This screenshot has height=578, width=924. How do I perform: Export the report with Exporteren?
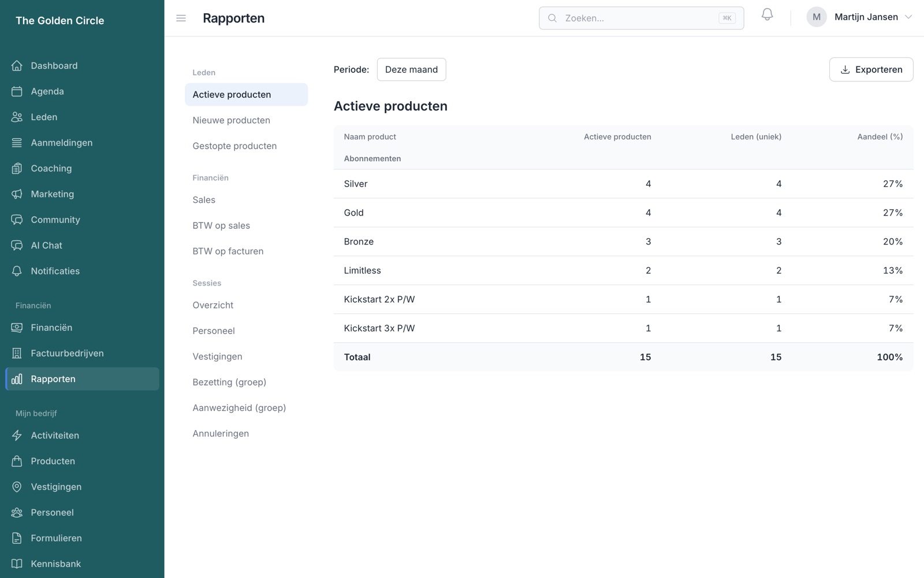871,69
